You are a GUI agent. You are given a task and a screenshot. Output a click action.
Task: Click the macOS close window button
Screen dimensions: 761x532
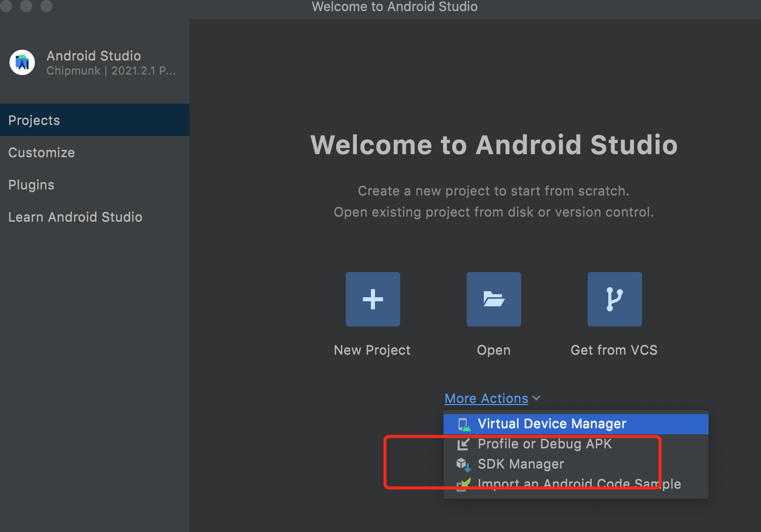pos(6,6)
